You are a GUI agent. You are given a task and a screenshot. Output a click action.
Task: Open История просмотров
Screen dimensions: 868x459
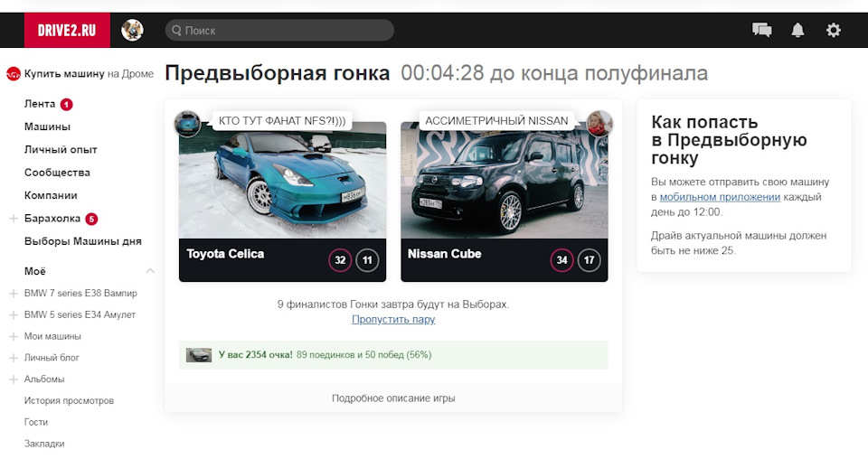(x=69, y=401)
